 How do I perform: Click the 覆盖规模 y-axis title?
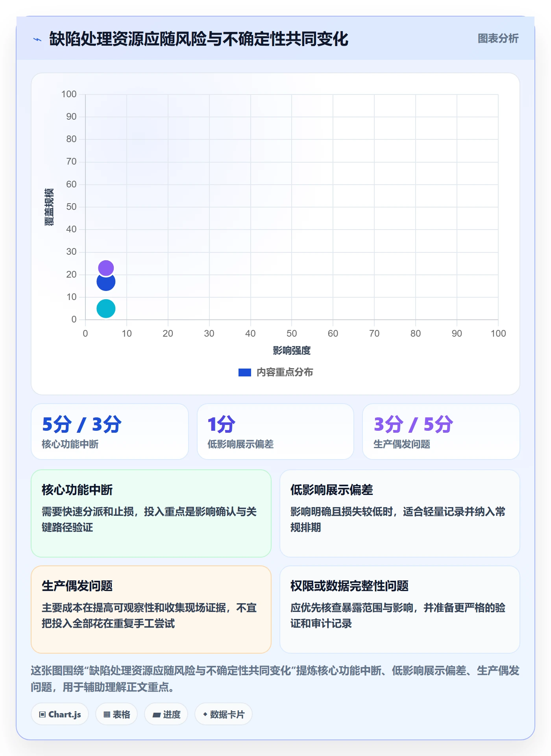(49, 207)
